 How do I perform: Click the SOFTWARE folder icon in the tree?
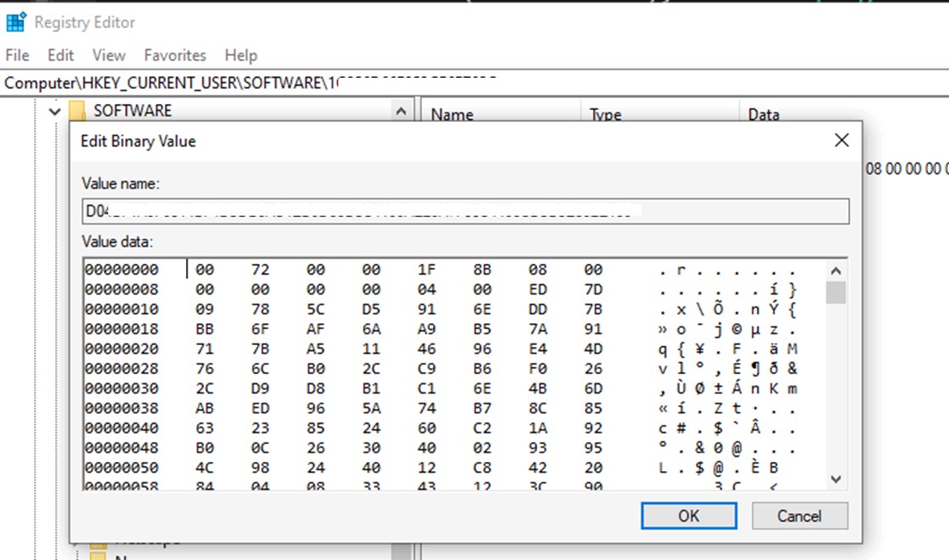(78, 111)
